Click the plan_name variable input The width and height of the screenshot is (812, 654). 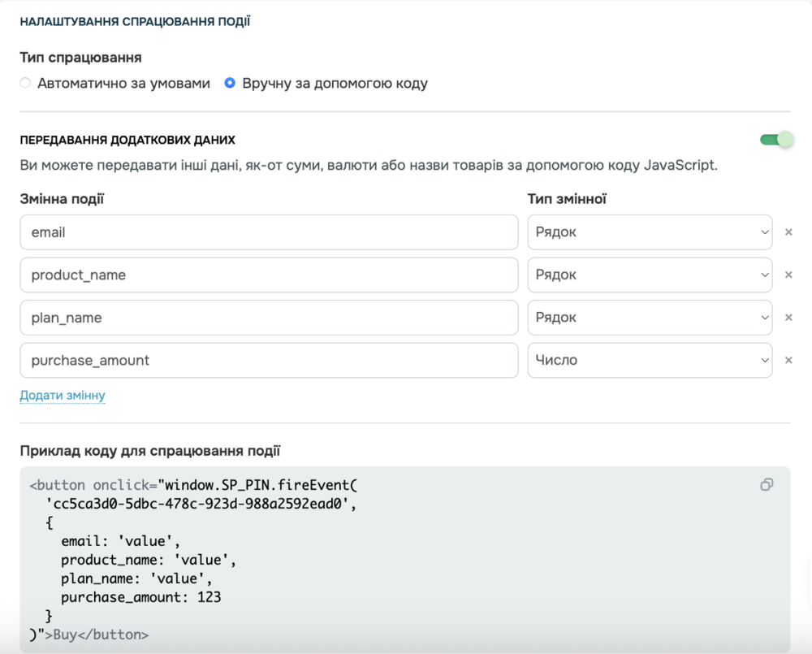(x=269, y=318)
